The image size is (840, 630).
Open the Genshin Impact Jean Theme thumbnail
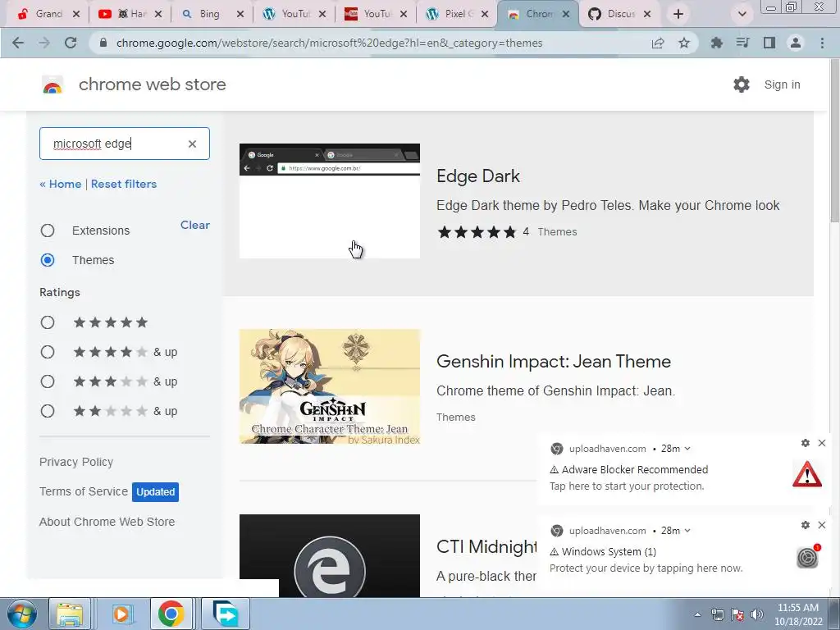(x=330, y=386)
